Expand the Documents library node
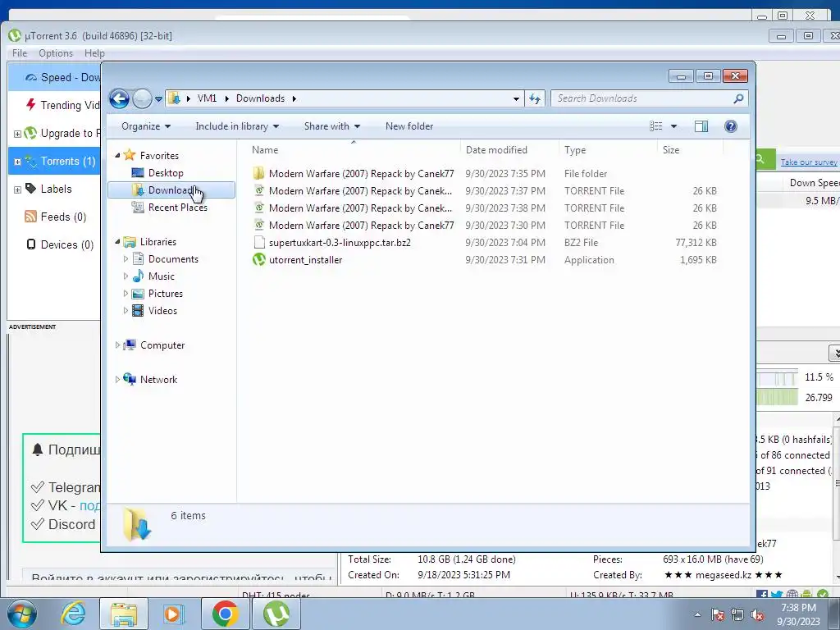 point(126,259)
